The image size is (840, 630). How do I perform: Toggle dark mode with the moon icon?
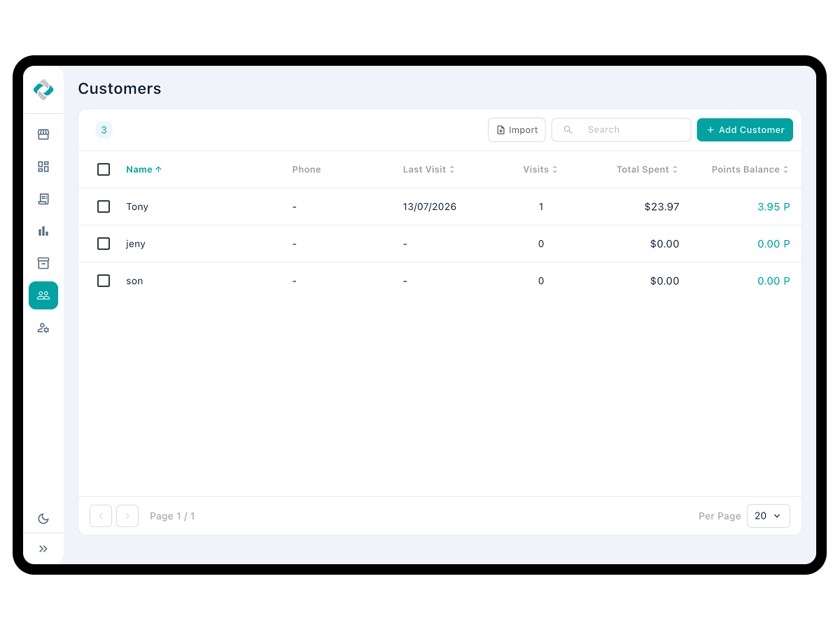[x=43, y=519]
